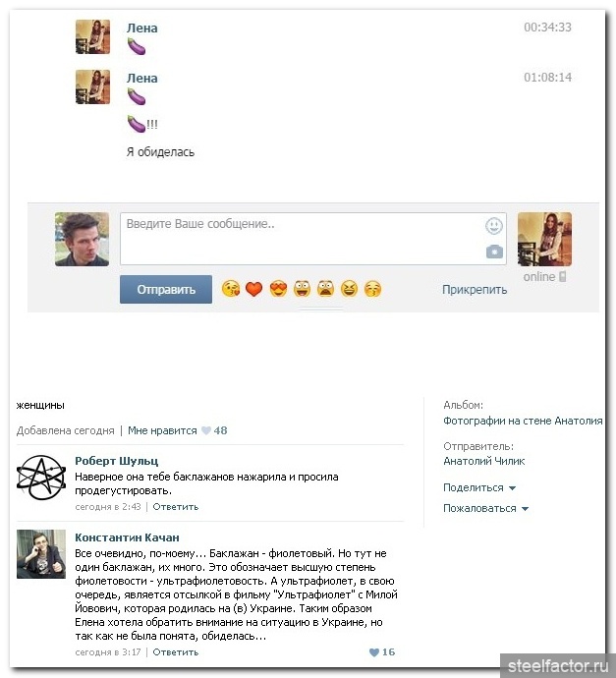The width and height of the screenshot is (616, 678).
Task: Open sender profile Анатолий Чилик
Action: point(483,461)
